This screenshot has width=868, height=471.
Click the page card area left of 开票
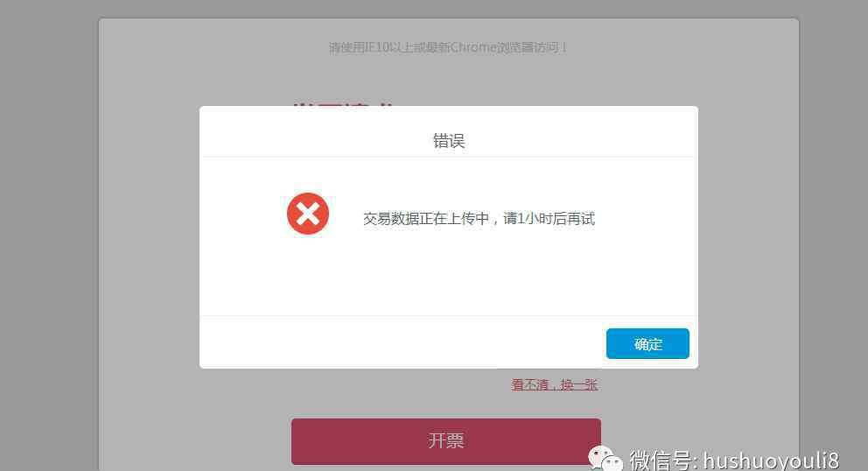click(195, 441)
